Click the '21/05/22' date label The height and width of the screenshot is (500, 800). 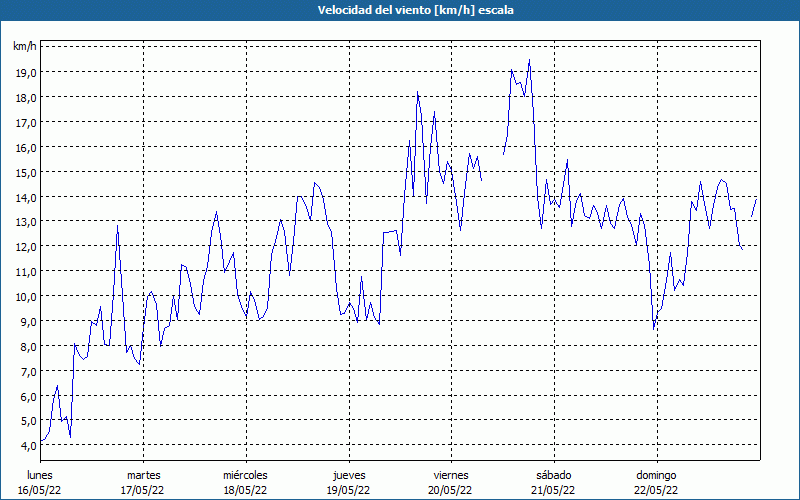(553, 490)
